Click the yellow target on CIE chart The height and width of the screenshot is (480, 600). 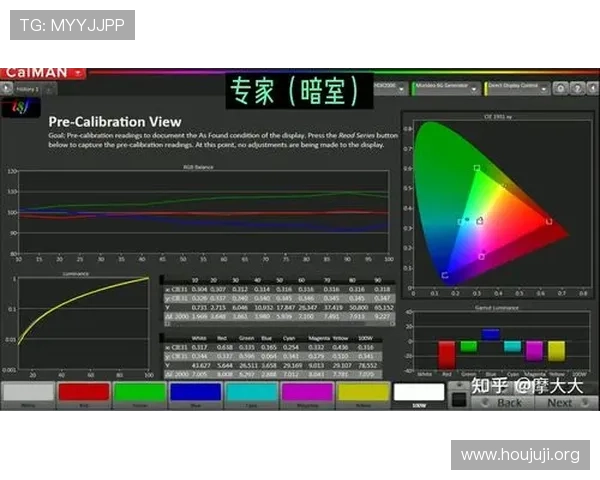click(505, 186)
